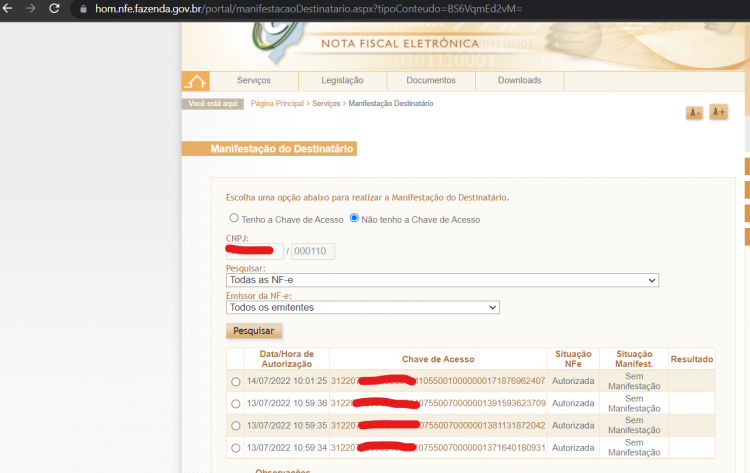Click 'Autorizada' in the 14/07/2022 row
This screenshot has width=750, height=473.
(x=573, y=381)
